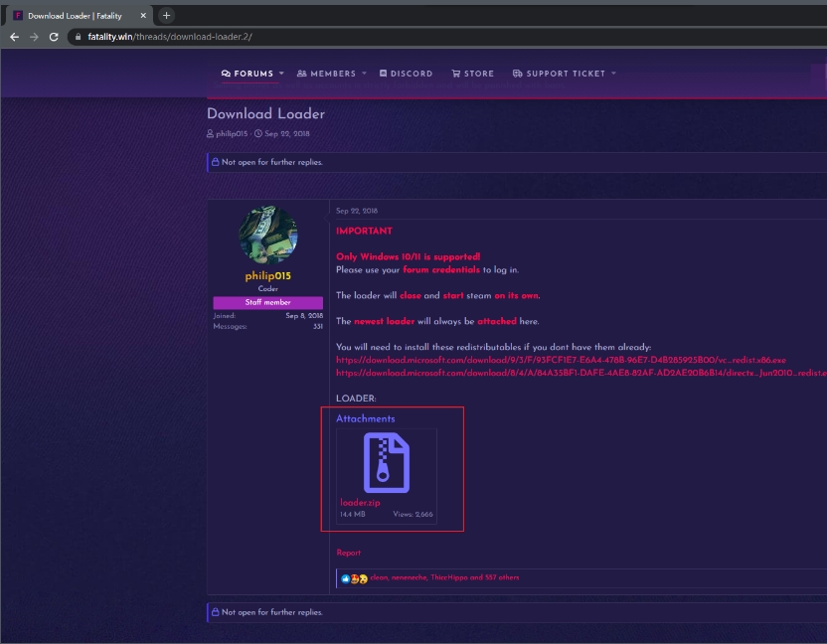Click the loader.zip file icon
This screenshot has height=644, width=827.
tap(387, 462)
